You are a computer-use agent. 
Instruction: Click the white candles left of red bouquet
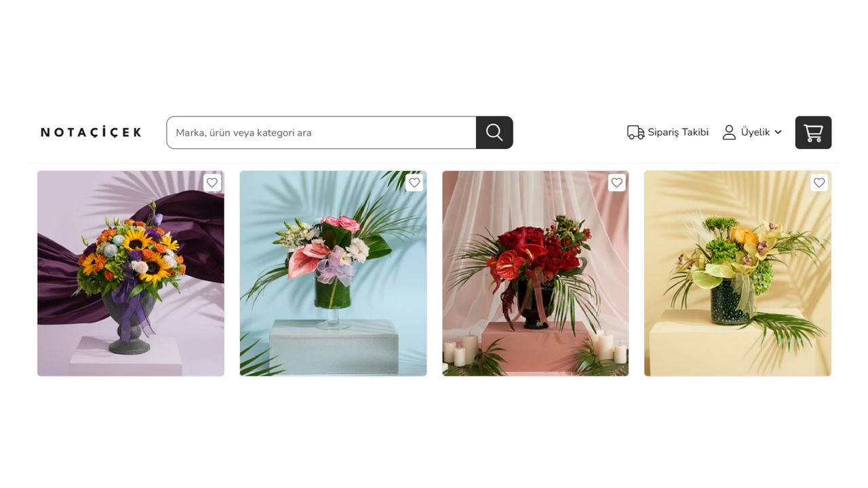tap(461, 348)
